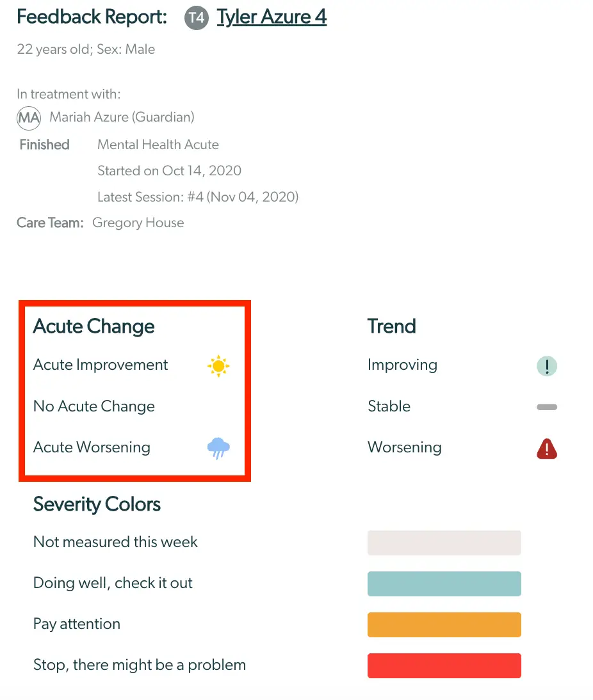The width and height of the screenshot is (593, 700).
Task: Select the red severity color bar
Action: point(444,665)
